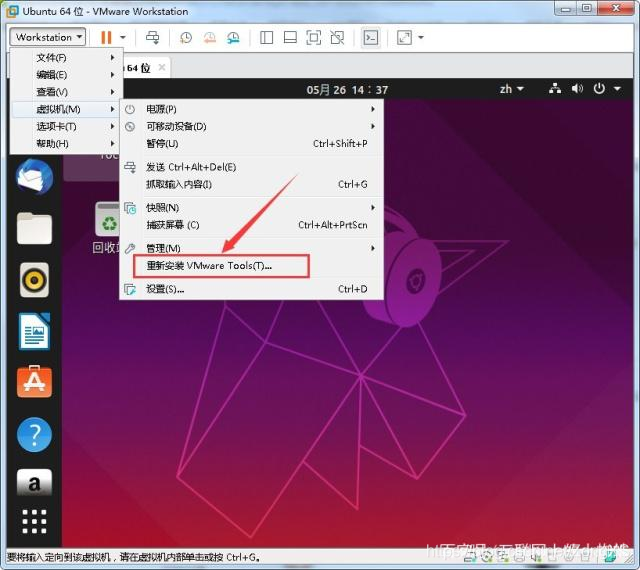Screen dimensions: 640x570
Task: Choose 发送 Ctrl+Alt+Del(E) menu item
Action: (x=251, y=167)
